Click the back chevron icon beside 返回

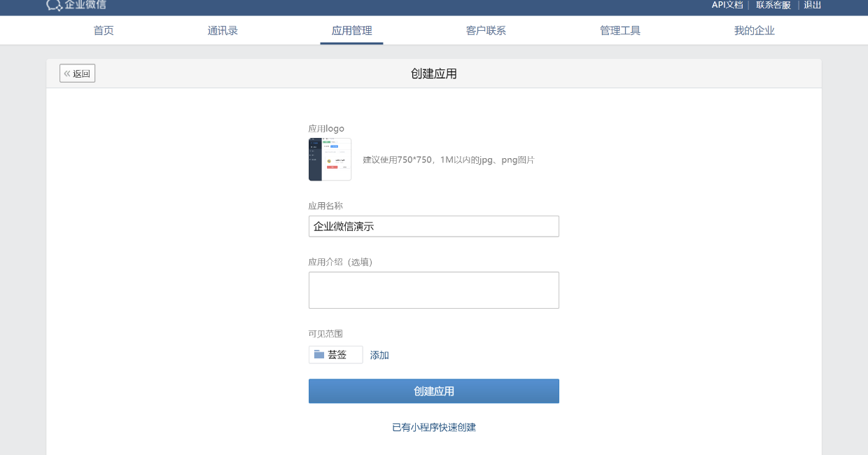click(67, 73)
